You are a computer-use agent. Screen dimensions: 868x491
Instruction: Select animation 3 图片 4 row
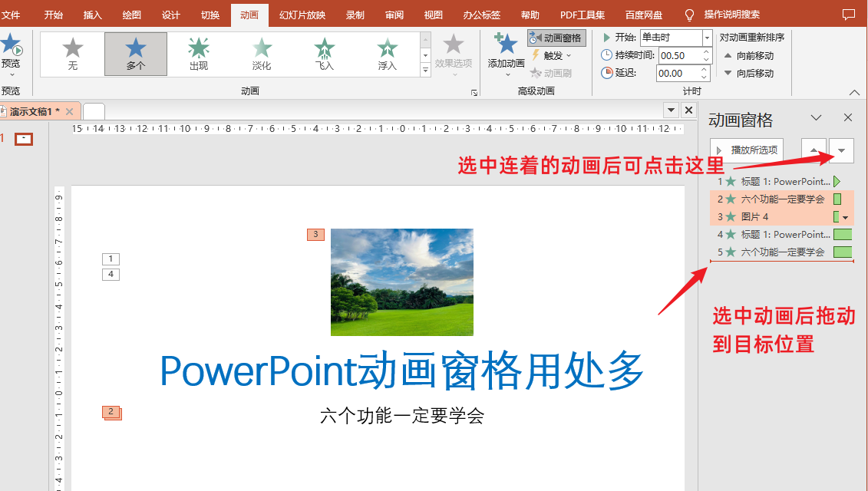pos(781,216)
